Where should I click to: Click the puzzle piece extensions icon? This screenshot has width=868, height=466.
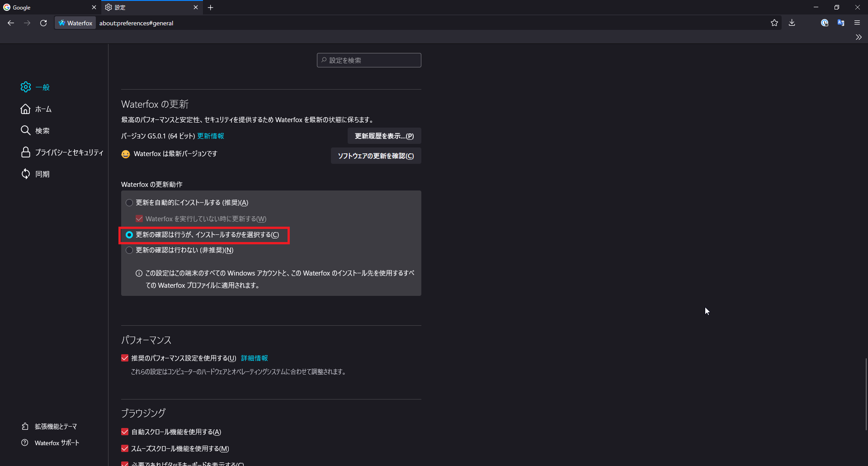25,427
